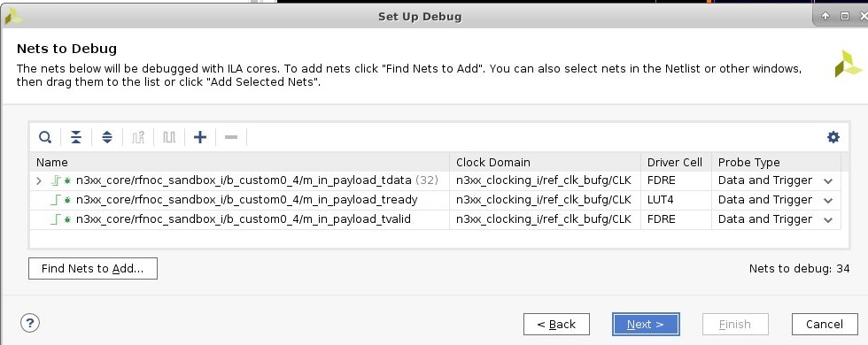Click the search magnifier toolbar icon

[45, 137]
